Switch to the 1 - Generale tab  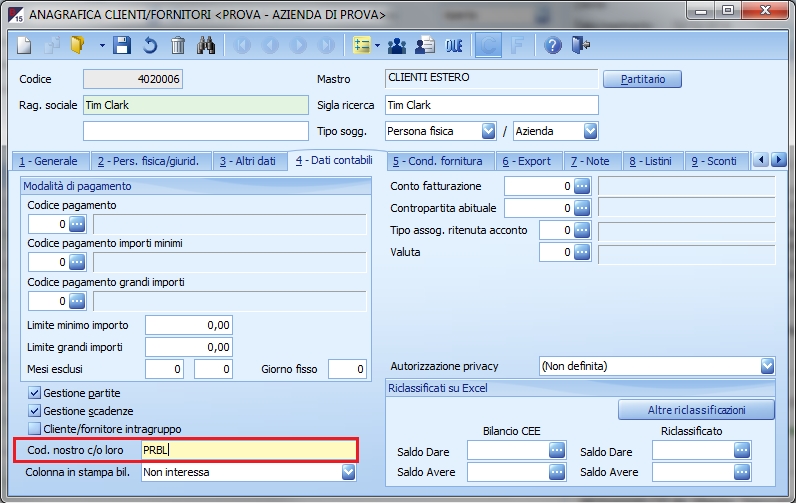[x=48, y=161]
